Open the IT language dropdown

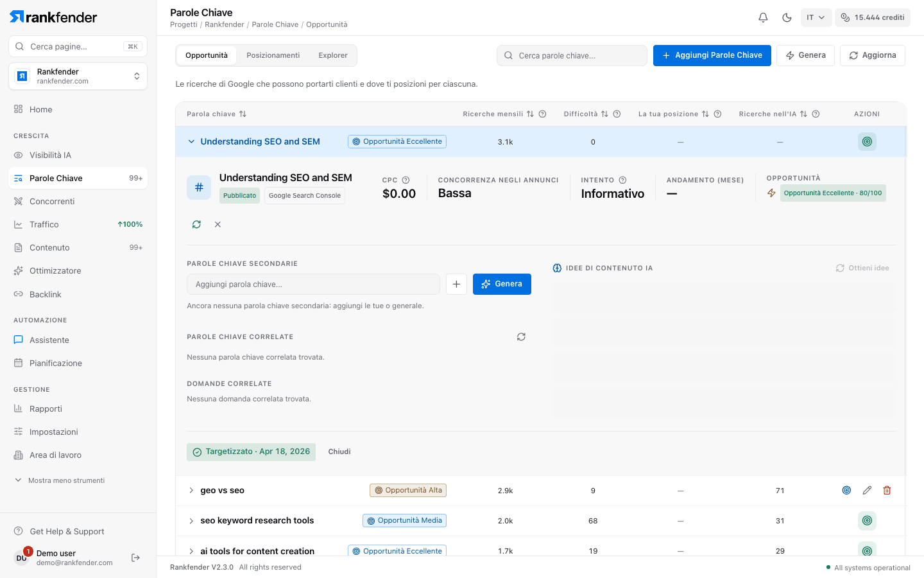(816, 17)
